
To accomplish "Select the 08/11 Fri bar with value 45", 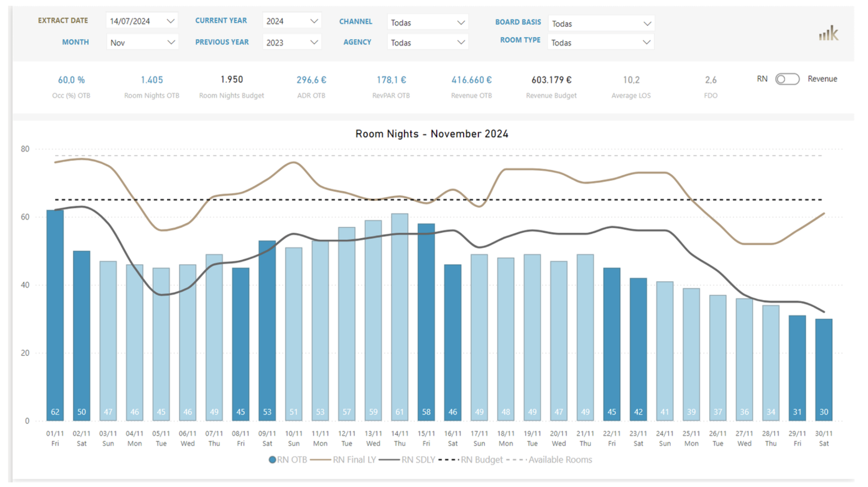I will pyautogui.click(x=241, y=345).
